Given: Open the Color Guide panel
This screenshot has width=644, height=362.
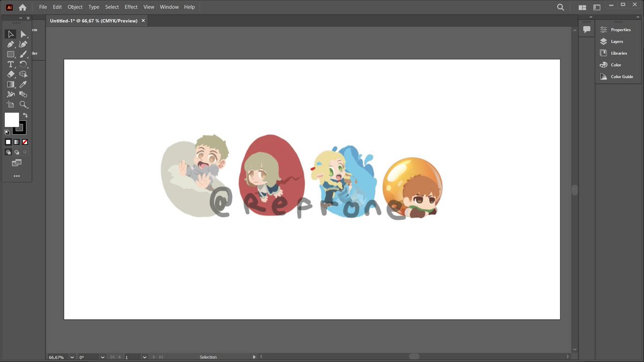Looking at the screenshot, I should [620, 76].
